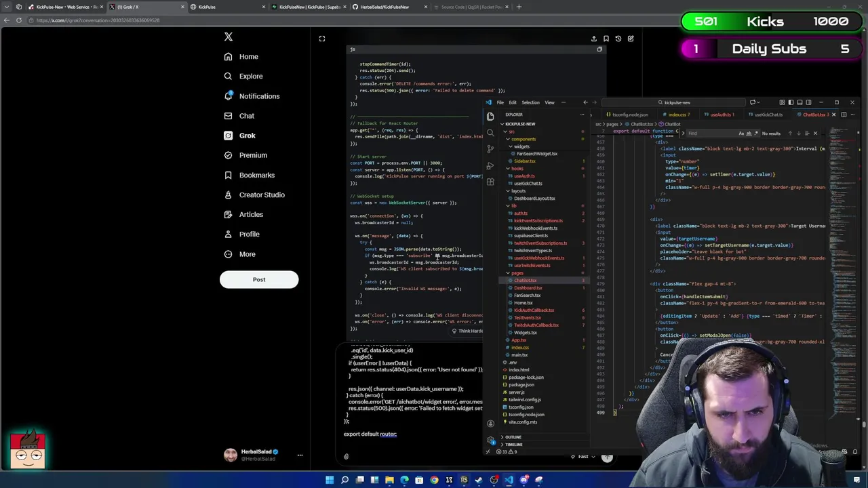Open the VS Code View menu
The width and height of the screenshot is (868, 488).
(549, 102)
